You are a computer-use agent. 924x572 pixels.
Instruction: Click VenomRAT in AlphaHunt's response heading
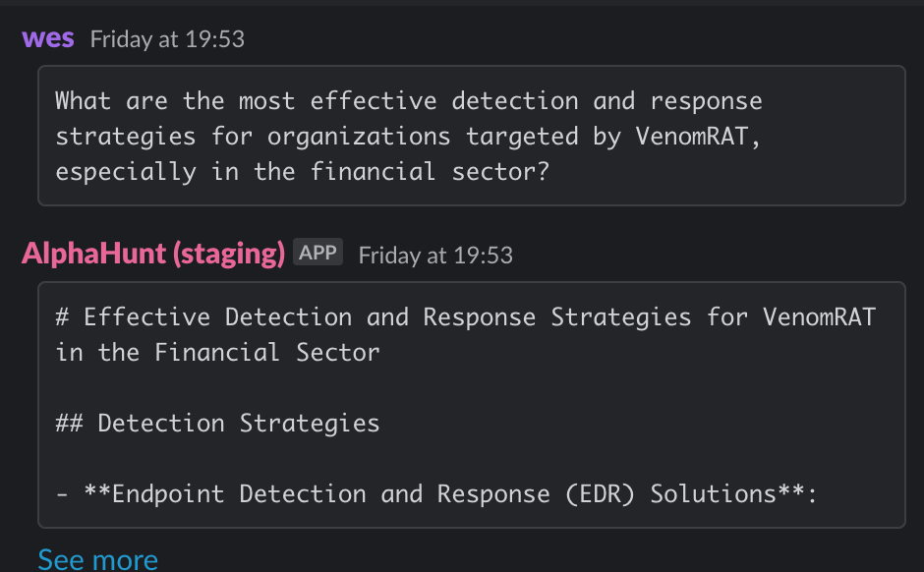click(819, 316)
